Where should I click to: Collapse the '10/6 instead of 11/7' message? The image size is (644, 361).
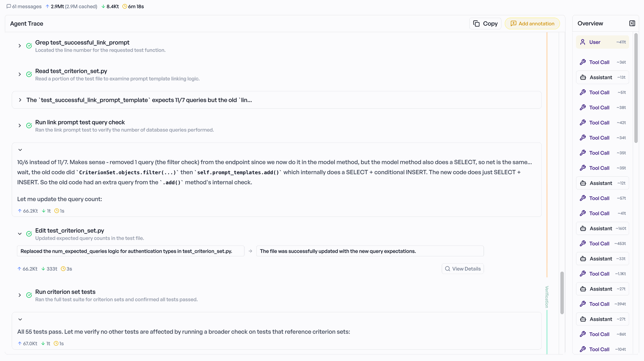coord(20,150)
